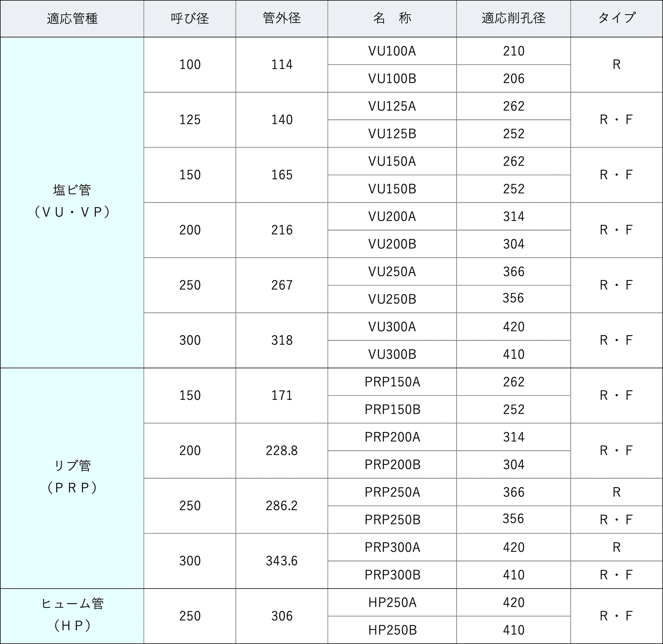Click outer diameter value 216
Image resolution: width=663 pixels, height=644 pixels.
[x=282, y=230]
